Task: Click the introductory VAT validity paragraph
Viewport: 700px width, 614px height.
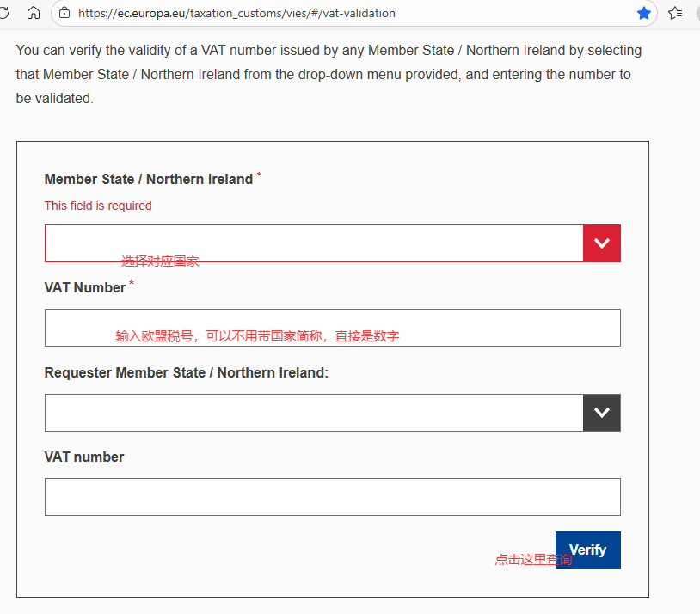Action: [x=329, y=75]
